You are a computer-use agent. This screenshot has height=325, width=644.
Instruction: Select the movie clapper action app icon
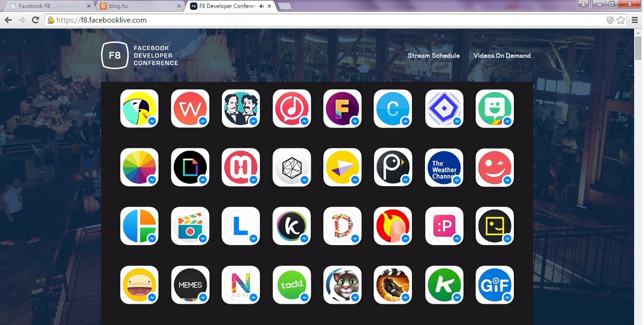pyautogui.click(x=393, y=285)
